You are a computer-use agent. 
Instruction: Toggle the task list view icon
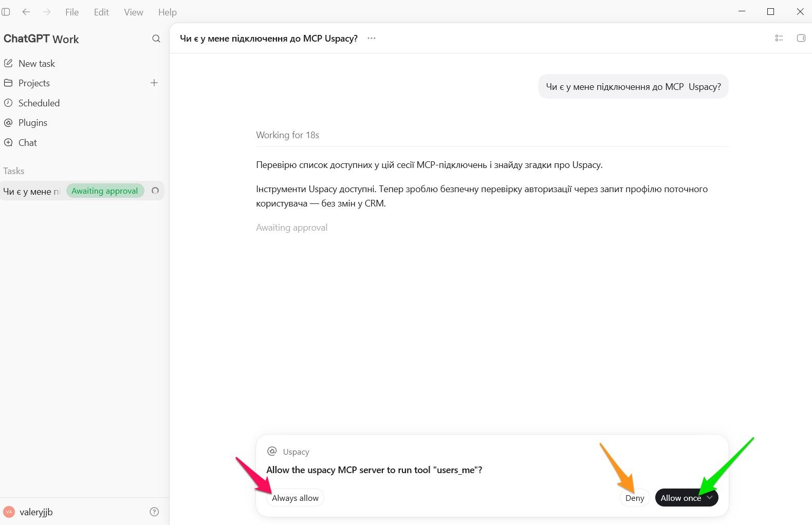click(779, 38)
